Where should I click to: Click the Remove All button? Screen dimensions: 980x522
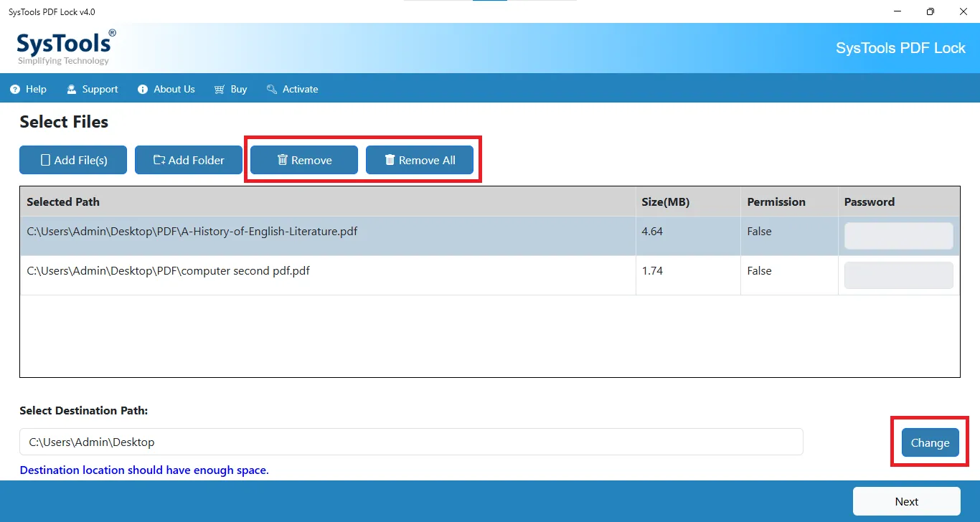point(420,160)
